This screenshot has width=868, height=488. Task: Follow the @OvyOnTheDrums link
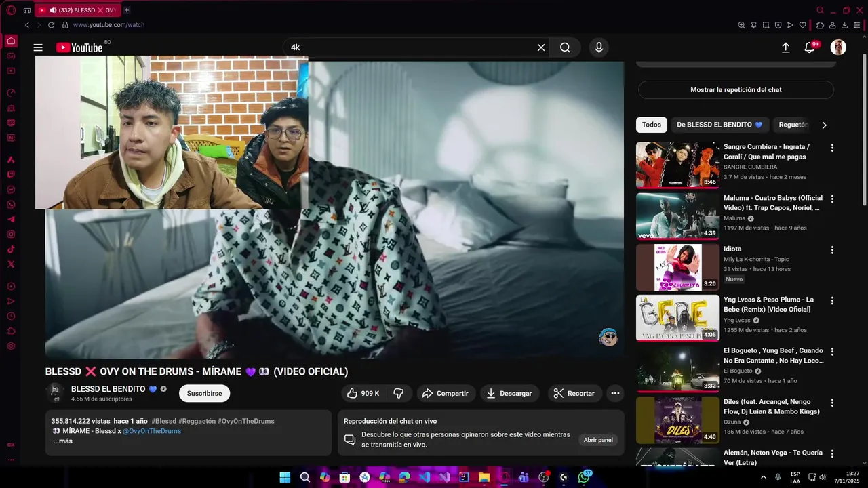point(152,431)
